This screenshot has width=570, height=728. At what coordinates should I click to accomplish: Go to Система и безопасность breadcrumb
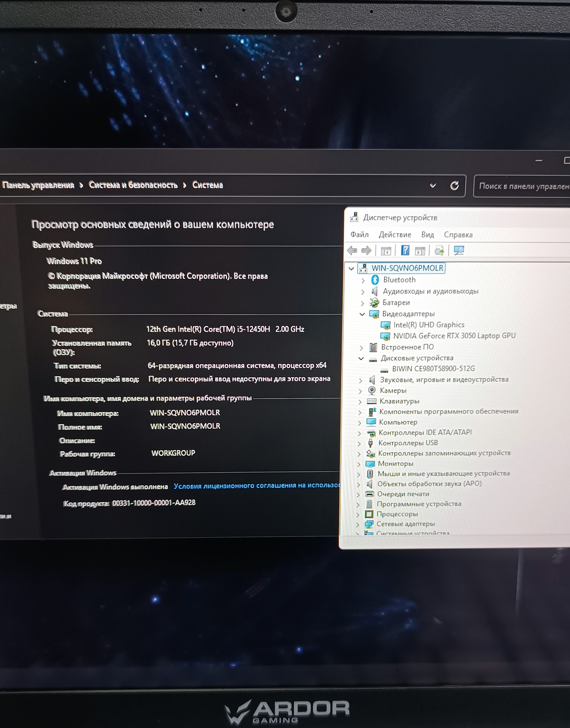pos(133,185)
